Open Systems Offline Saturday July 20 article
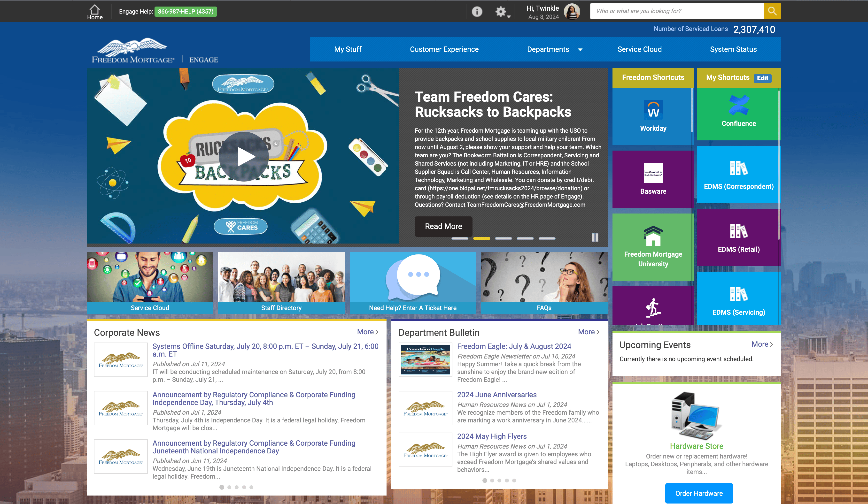Image resolution: width=868 pixels, height=504 pixels. (x=265, y=350)
